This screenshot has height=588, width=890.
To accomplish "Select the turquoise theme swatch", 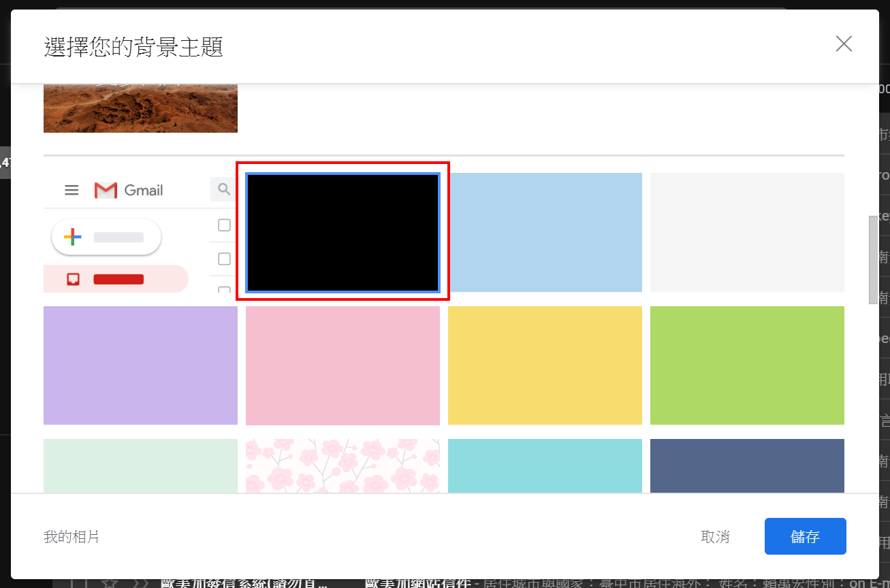I will (x=545, y=465).
